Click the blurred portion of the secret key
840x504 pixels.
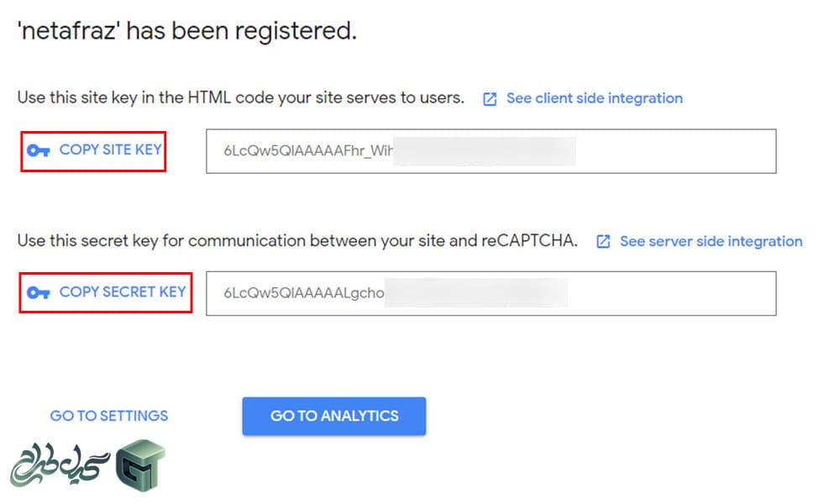[475, 293]
